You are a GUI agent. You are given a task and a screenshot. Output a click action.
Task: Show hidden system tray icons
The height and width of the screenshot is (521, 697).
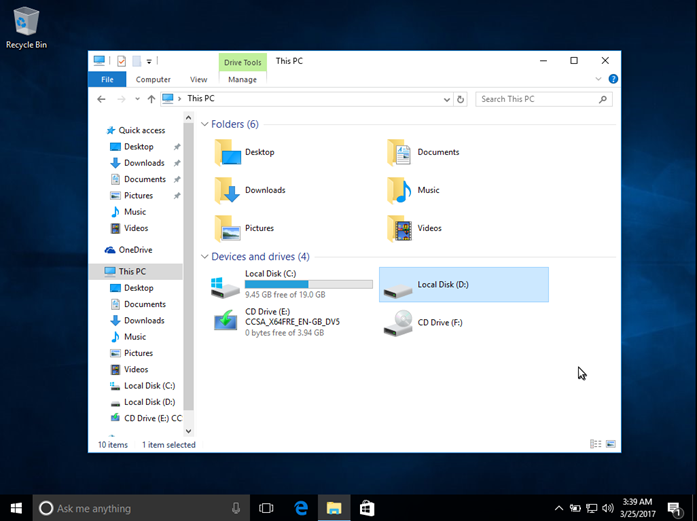tap(559, 508)
